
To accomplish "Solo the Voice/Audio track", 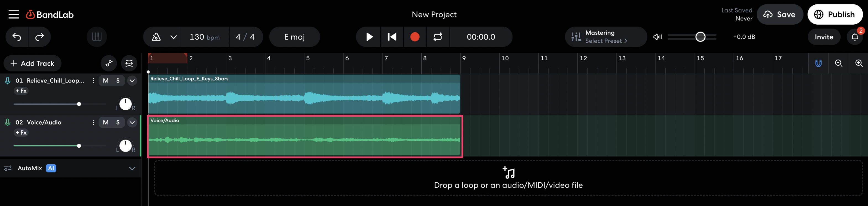I will pos(118,123).
